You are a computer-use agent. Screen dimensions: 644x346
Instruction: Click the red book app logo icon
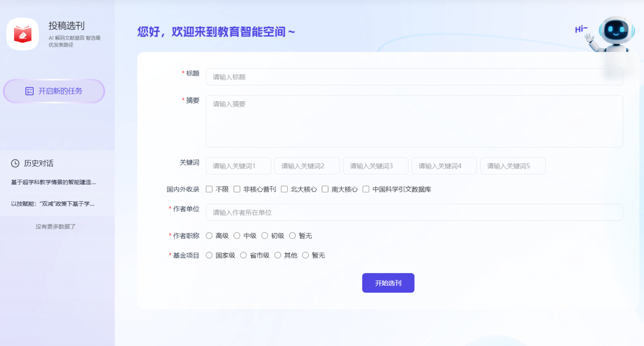pos(23,34)
